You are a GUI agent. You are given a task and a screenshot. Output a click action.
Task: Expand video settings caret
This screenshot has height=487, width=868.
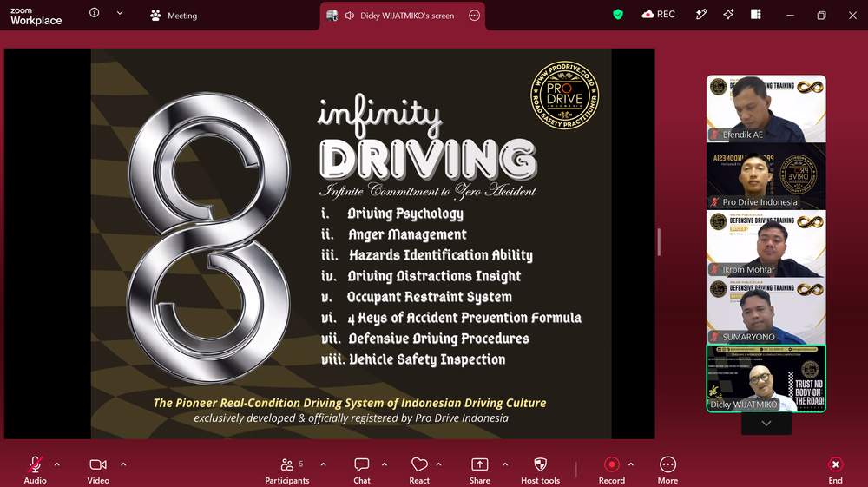click(x=123, y=464)
